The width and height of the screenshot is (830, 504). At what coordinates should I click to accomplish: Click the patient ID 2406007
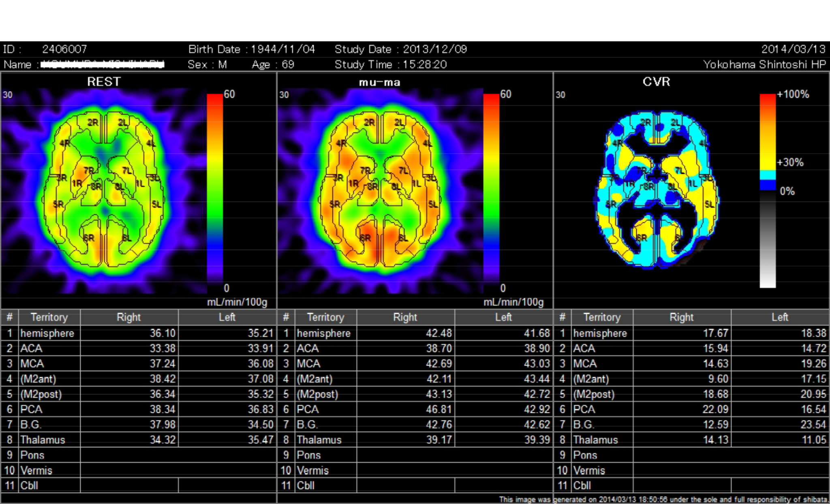(64, 49)
